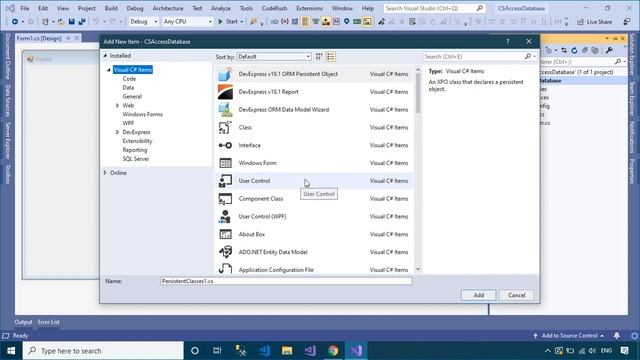Open the File menu

(x=24, y=8)
